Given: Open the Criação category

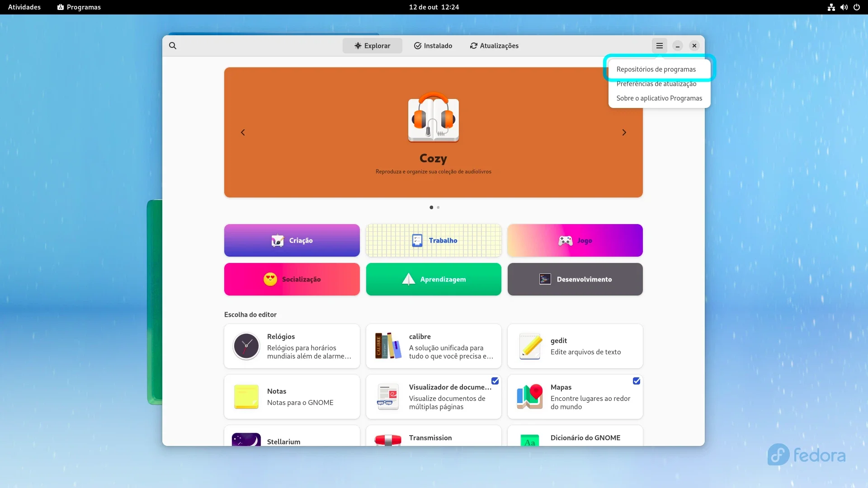Looking at the screenshot, I should (292, 240).
